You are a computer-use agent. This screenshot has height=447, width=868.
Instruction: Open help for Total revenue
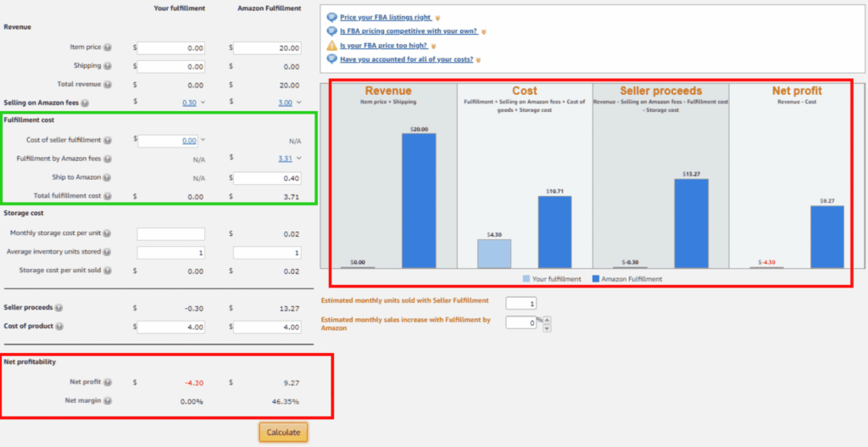pos(108,85)
